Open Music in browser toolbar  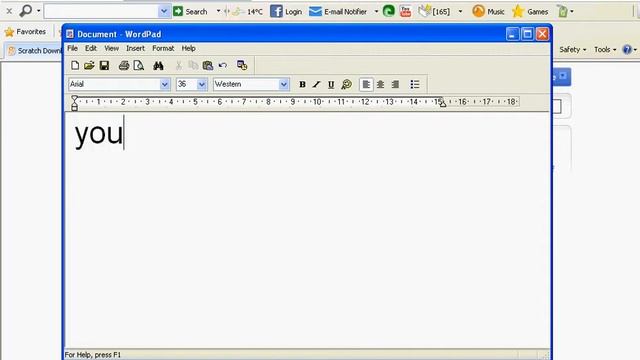(x=488, y=11)
